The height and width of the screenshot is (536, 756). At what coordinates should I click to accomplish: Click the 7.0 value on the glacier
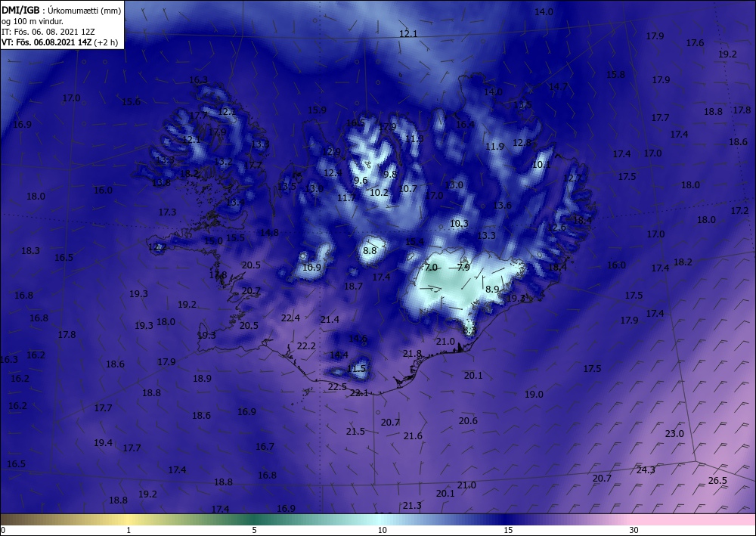[x=431, y=267]
